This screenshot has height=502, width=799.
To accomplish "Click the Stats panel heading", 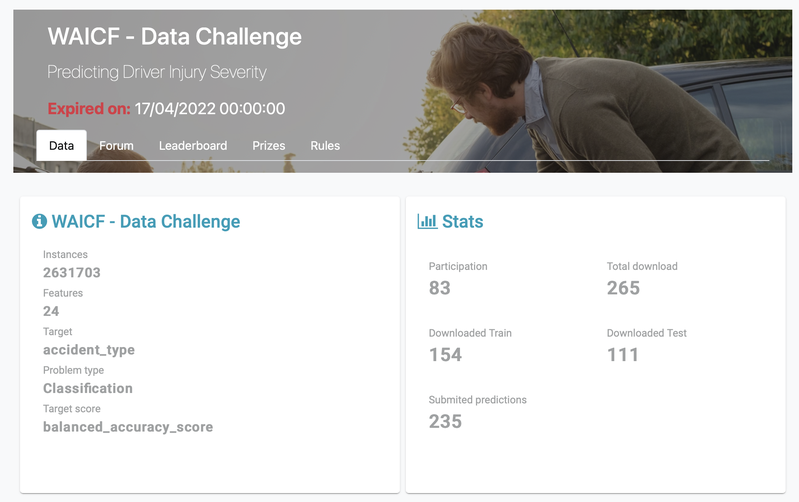I will tap(463, 222).
